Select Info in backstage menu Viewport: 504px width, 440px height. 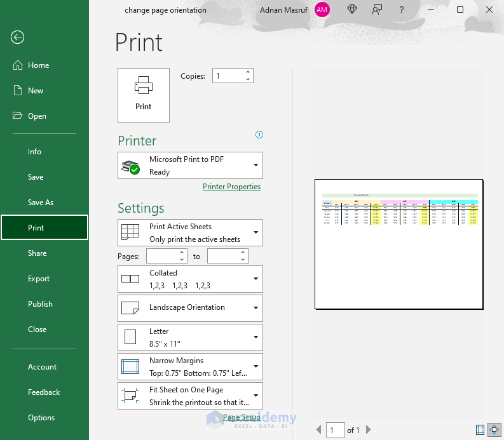(x=44, y=152)
